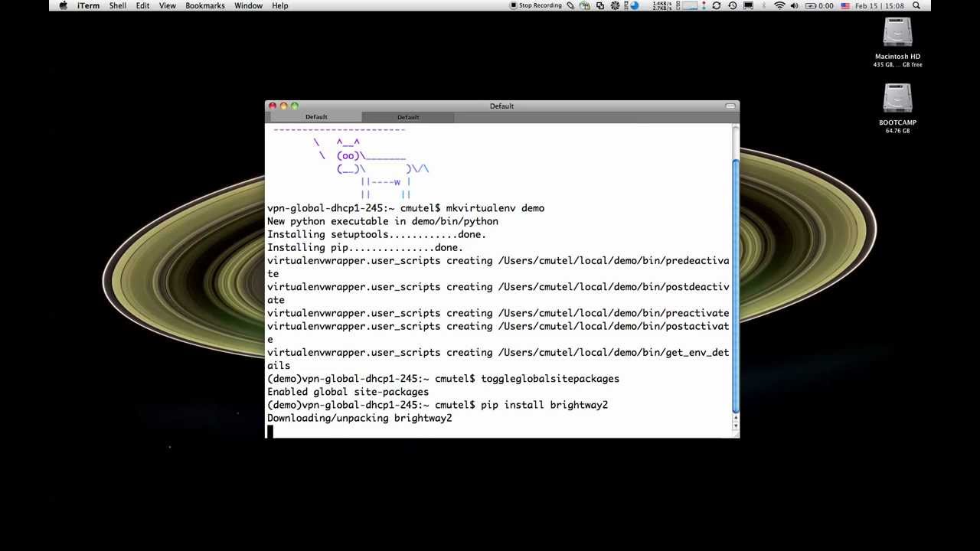980x551 pixels.
Task: Open Spotlight search magnifier
Action: click(916, 5)
